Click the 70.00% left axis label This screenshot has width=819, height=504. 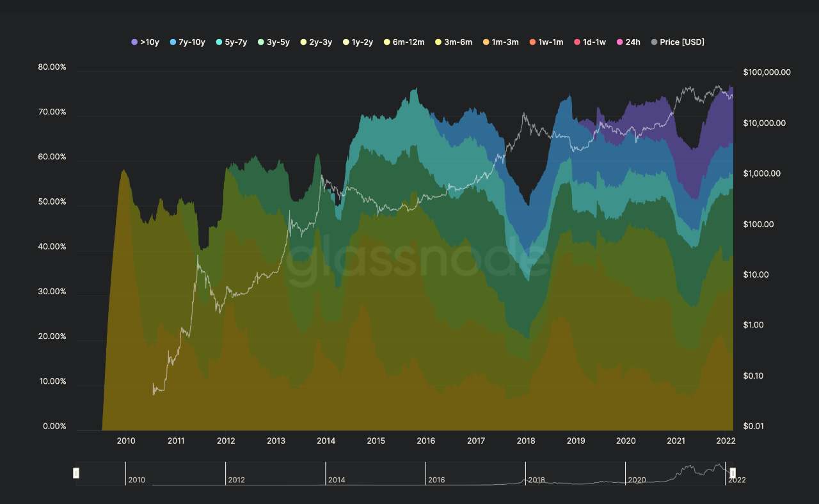click(x=52, y=112)
